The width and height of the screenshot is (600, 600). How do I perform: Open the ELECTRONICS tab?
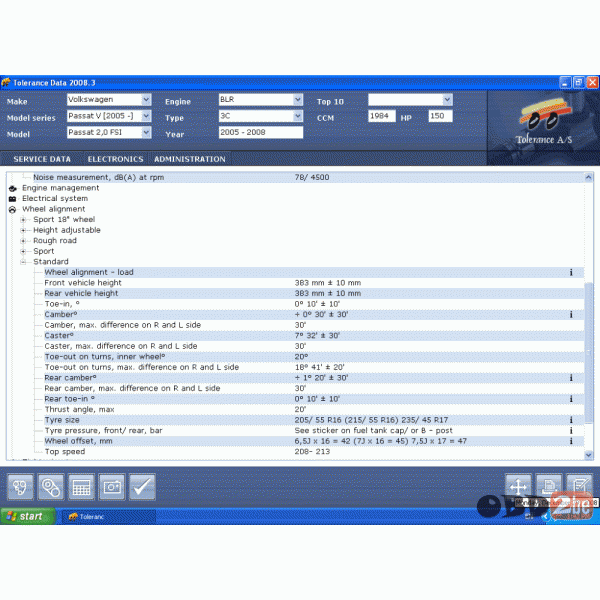(115, 159)
